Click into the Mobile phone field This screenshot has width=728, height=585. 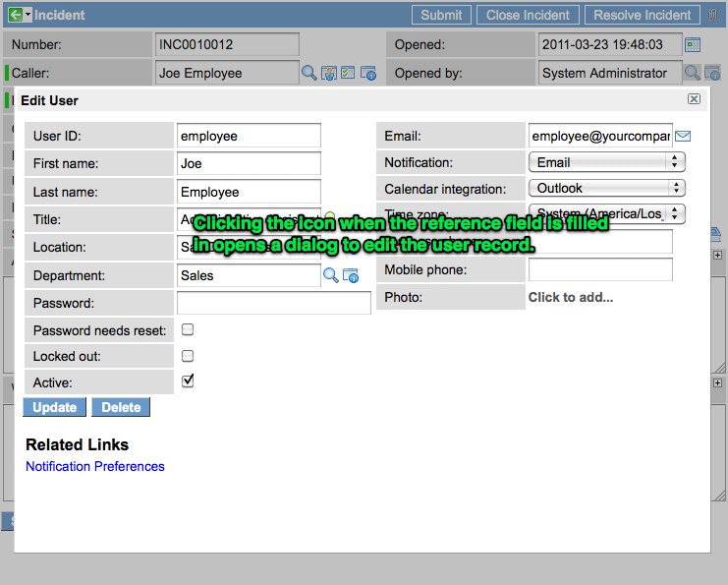coord(600,269)
